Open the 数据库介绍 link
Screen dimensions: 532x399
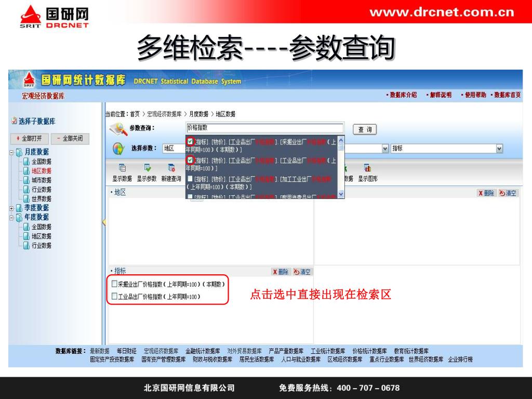[x=403, y=95]
